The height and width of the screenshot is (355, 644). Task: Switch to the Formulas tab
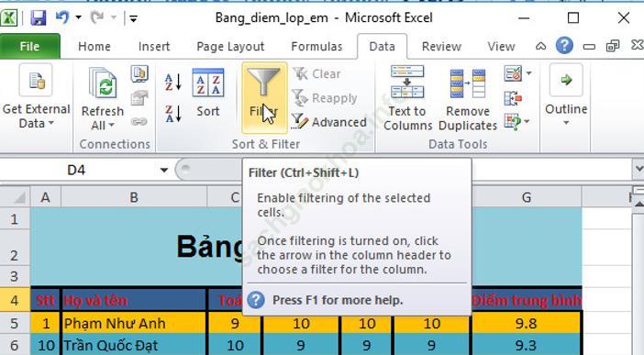(x=316, y=47)
